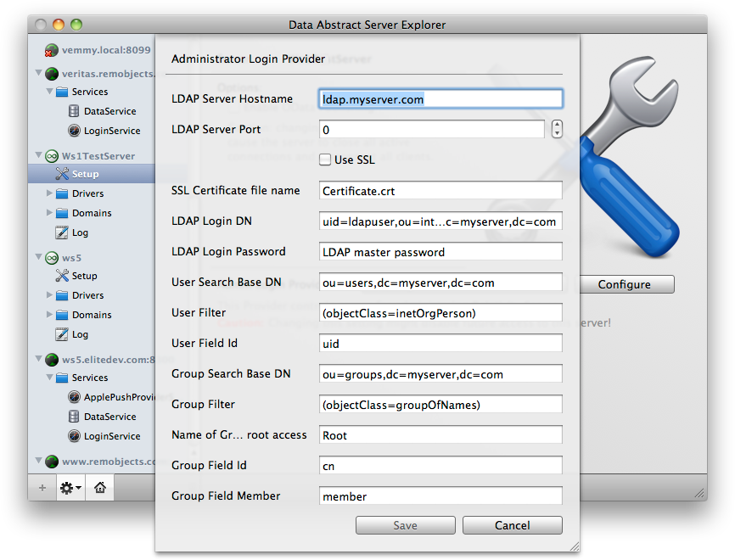Collapse the ws5.elitedev.com server node
The width and height of the screenshot is (735, 560).
(x=39, y=359)
